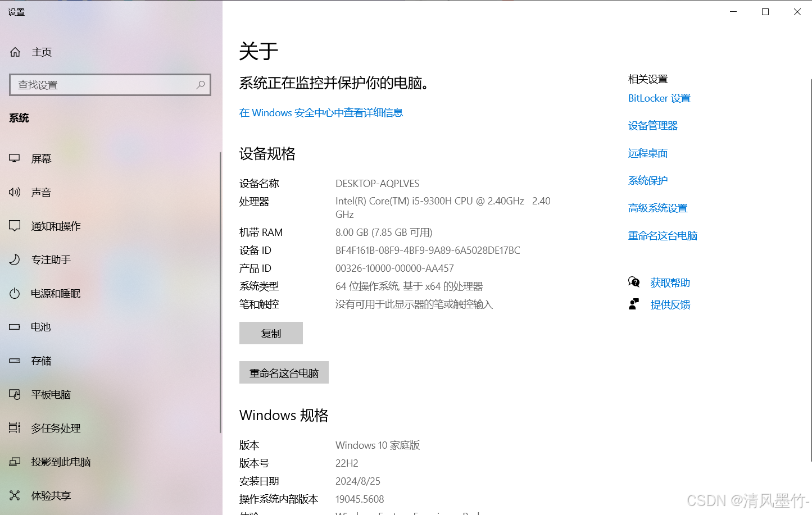Select the 电池 battery icon
This screenshot has width=812, height=515.
[15, 327]
